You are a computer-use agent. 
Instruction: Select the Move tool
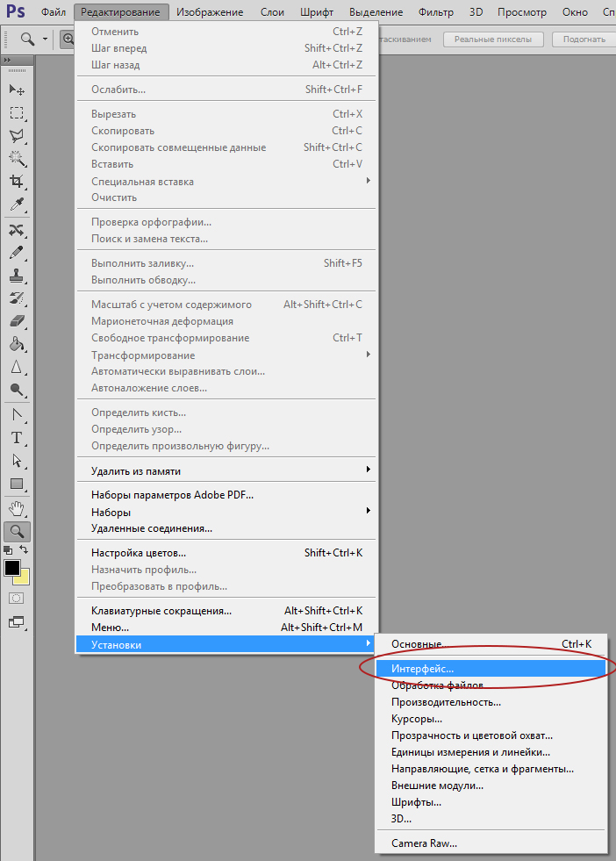pyautogui.click(x=17, y=90)
